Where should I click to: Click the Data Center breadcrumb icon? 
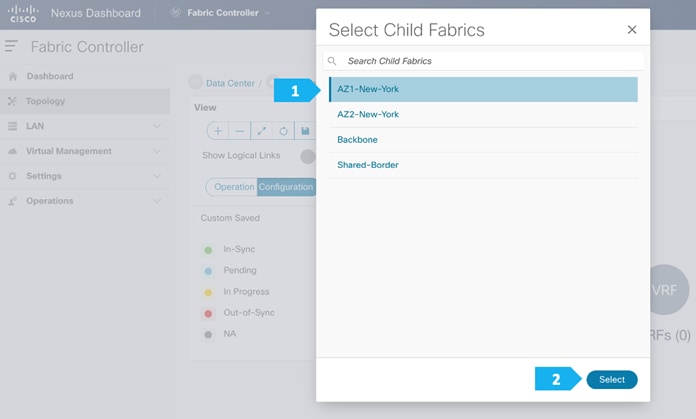pyautogui.click(x=196, y=82)
